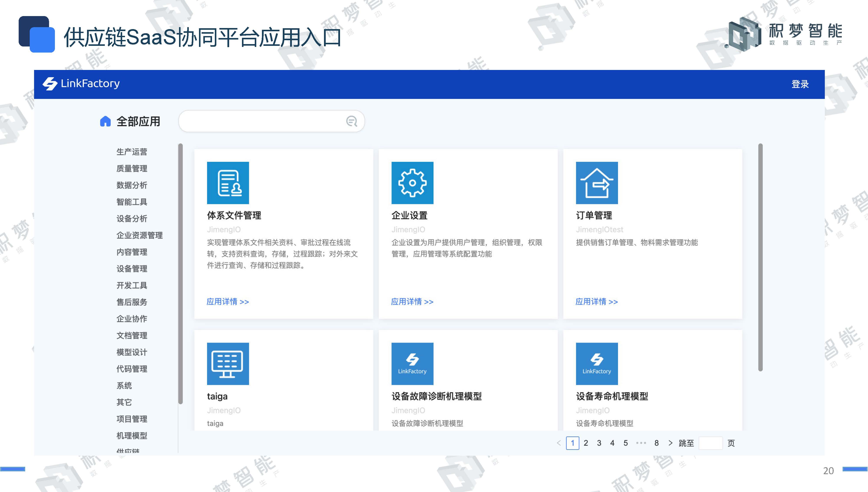Jump ahead via pagination ellipsis
868x492 pixels.
pyautogui.click(x=641, y=443)
